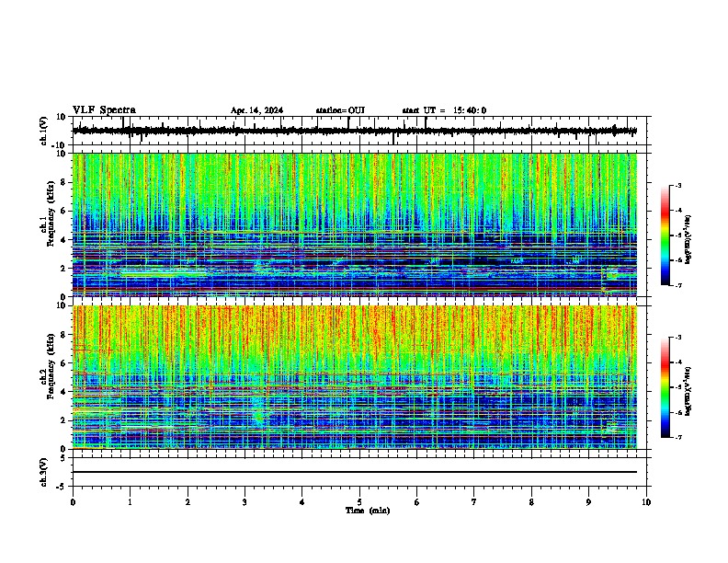The height and width of the screenshot is (563, 728).
Task: Click the log(PSD) label beside ch.1 color scale
Action: click(688, 240)
